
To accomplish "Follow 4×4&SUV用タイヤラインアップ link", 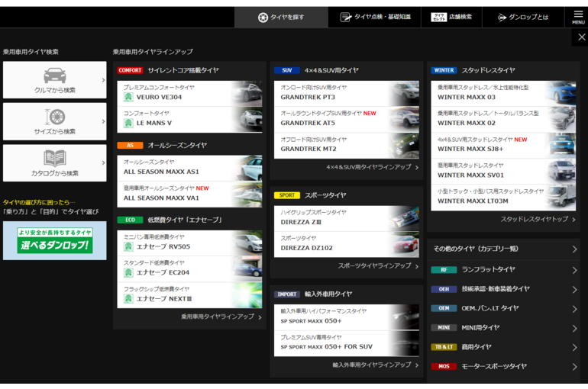I will click(372, 167).
